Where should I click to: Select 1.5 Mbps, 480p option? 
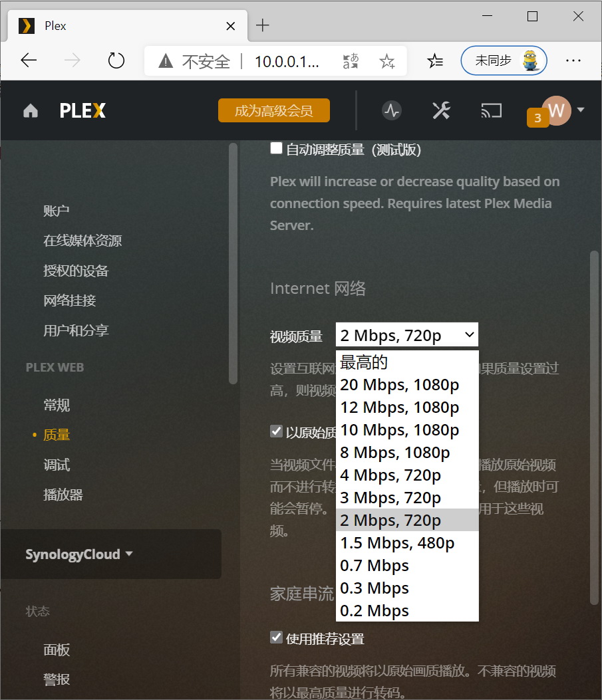[x=407, y=543]
